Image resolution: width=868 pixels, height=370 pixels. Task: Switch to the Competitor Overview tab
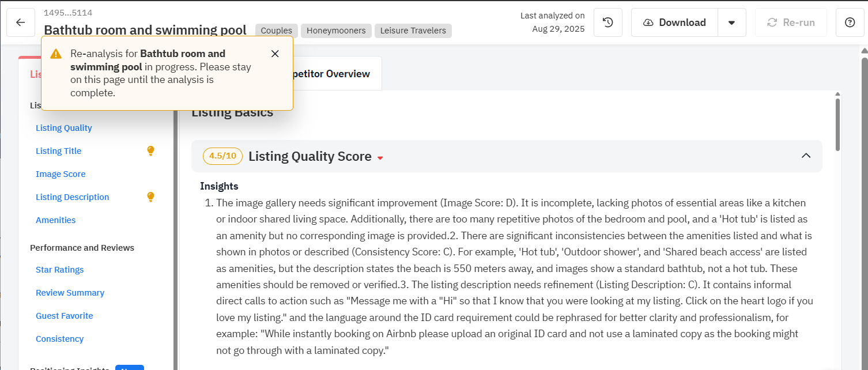pos(331,74)
